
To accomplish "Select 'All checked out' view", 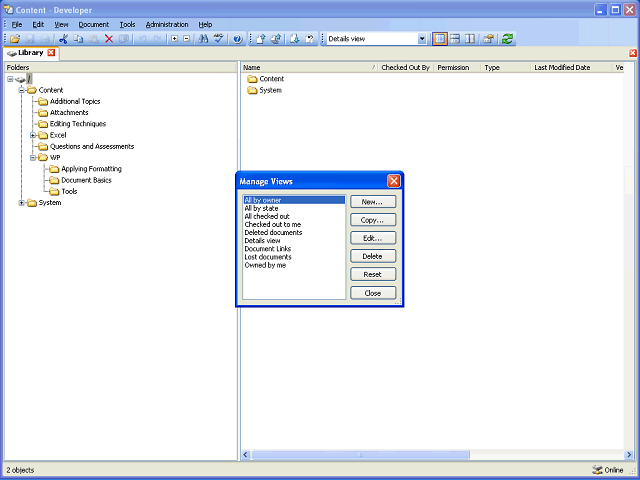I will tap(267, 216).
